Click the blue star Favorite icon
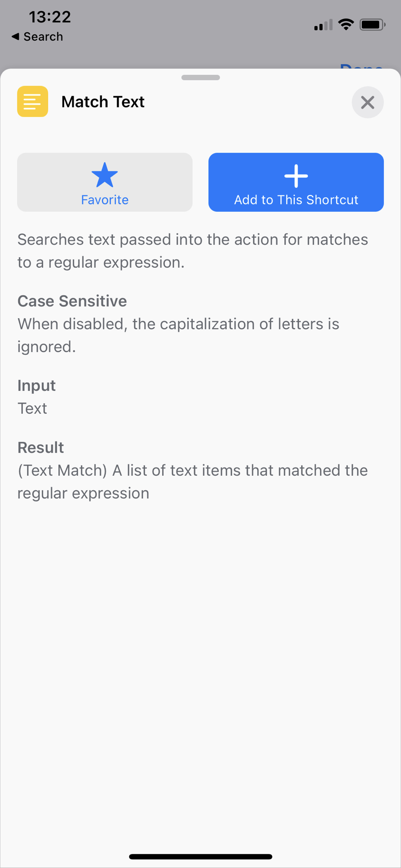Image resolution: width=401 pixels, height=868 pixels. [x=105, y=175]
